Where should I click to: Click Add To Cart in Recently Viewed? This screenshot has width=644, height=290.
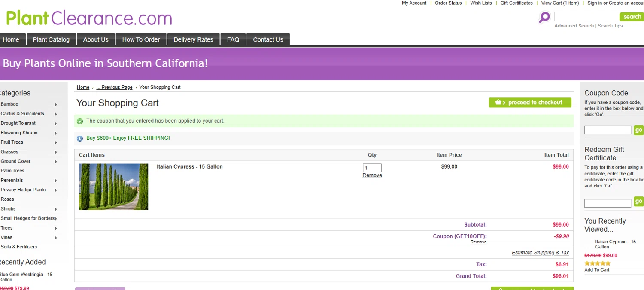coord(597,270)
